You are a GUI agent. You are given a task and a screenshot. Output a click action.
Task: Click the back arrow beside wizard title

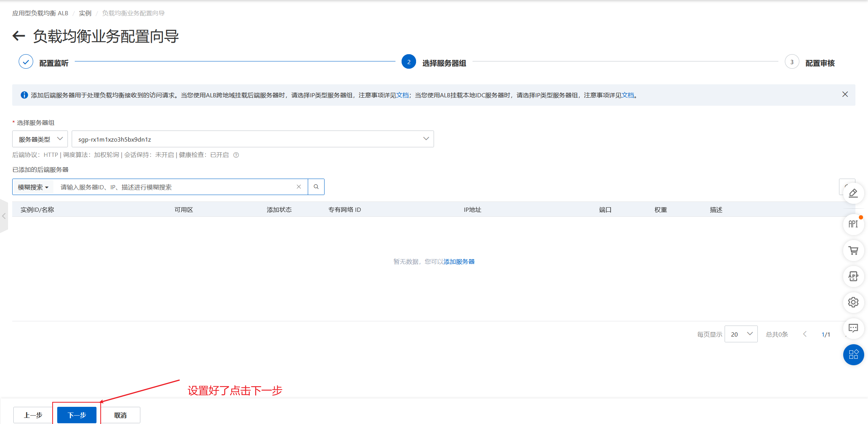[x=19, y=36]
